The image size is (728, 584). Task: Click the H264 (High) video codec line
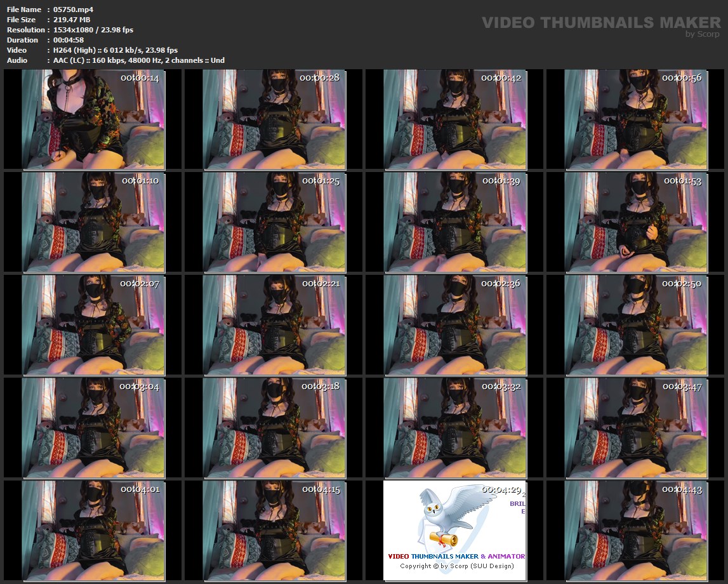click(x=116, y=50)
